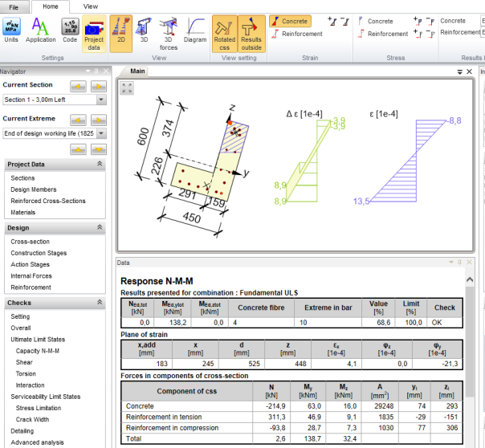Toggle Concrete strain display
The width and height of the screenshot is (485, 448).
tap(290, 21)
